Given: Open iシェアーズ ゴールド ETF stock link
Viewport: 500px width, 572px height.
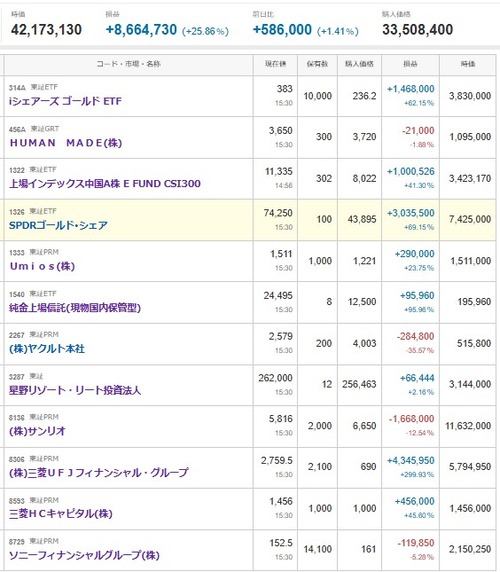Looking at the screenshot, I should [65, 101].
